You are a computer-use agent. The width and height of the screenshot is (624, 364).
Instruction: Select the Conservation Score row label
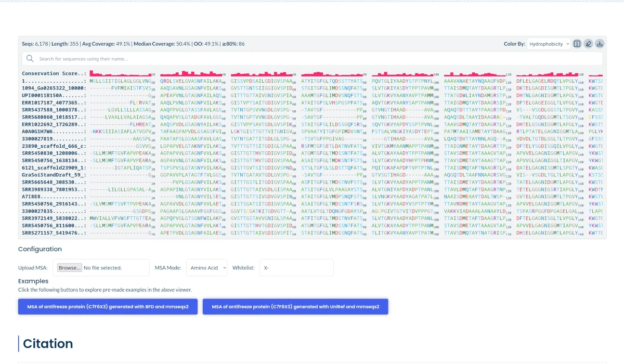pos(54,74)
